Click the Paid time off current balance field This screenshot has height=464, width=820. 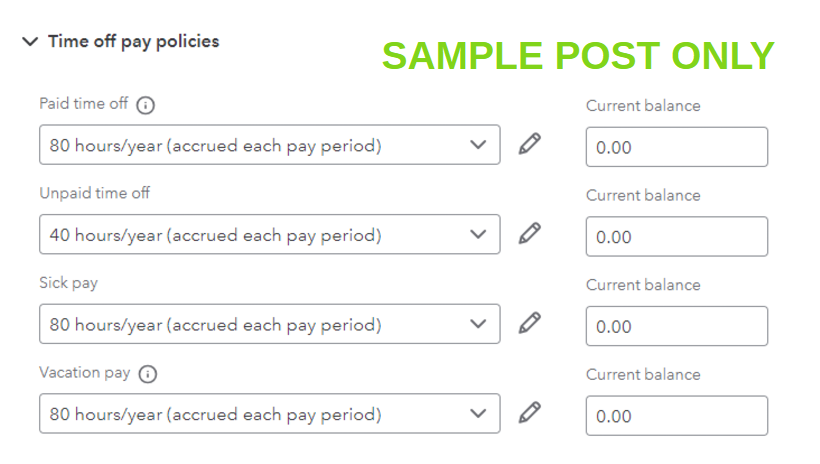click(x=676, y=147)
